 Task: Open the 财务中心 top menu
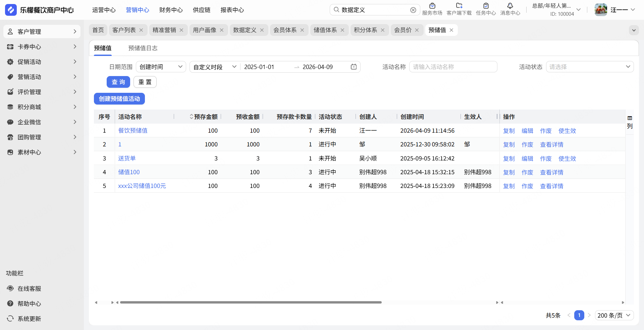171,10
